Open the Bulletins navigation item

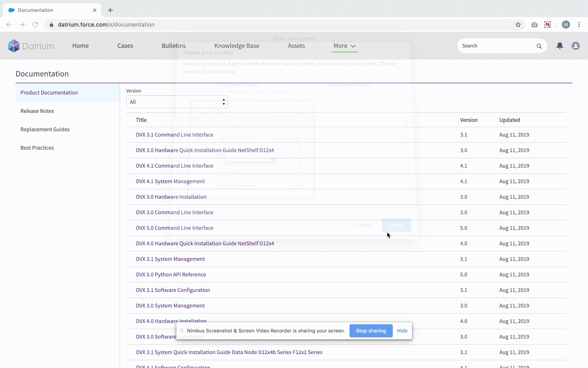174,46
